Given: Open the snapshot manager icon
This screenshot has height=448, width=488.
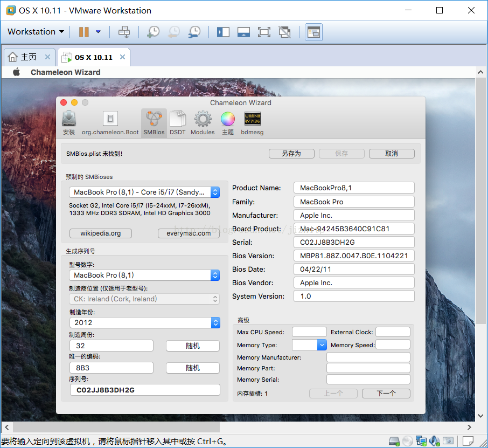Looking at the screenshot, I should tap(194, 32).
